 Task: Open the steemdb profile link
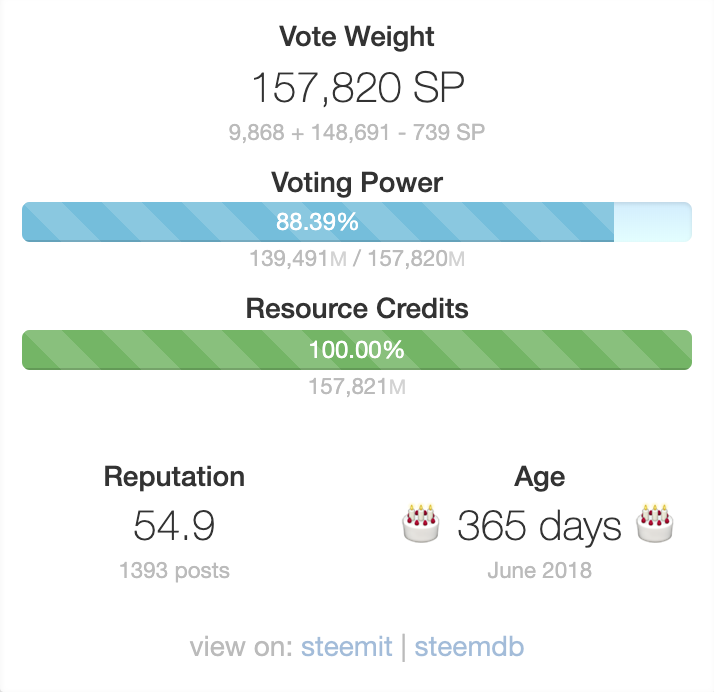[x=469, y=646]
